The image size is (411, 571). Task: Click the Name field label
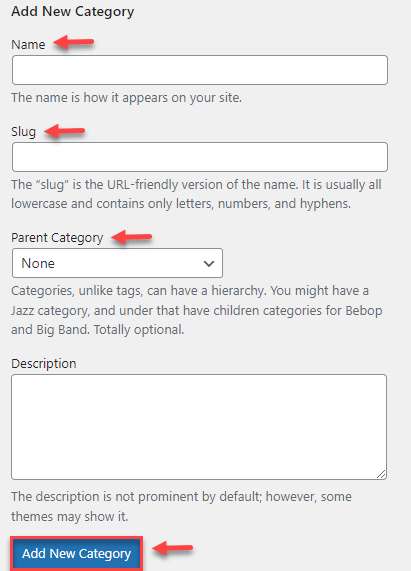28,44
